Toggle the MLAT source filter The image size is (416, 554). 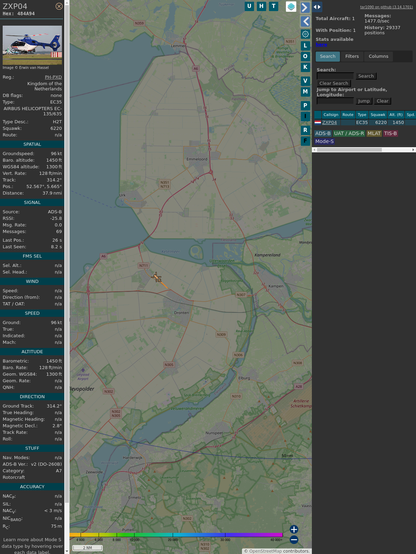[374, 133]
